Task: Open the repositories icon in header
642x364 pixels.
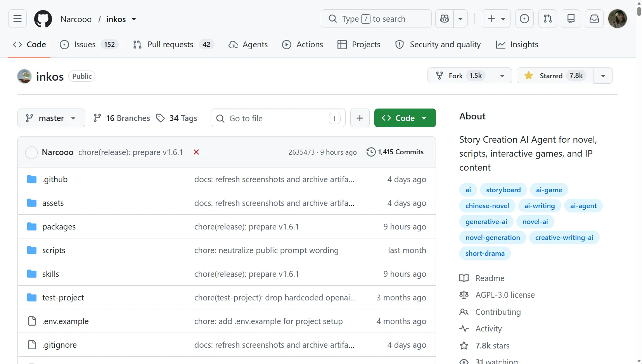Action: click(571, 19)
